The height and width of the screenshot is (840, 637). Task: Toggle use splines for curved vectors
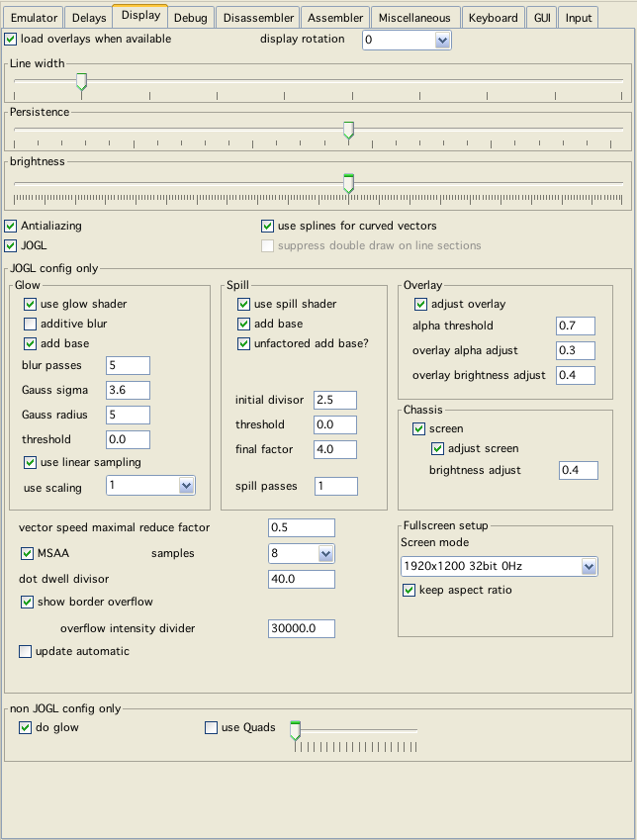[268, 226]
